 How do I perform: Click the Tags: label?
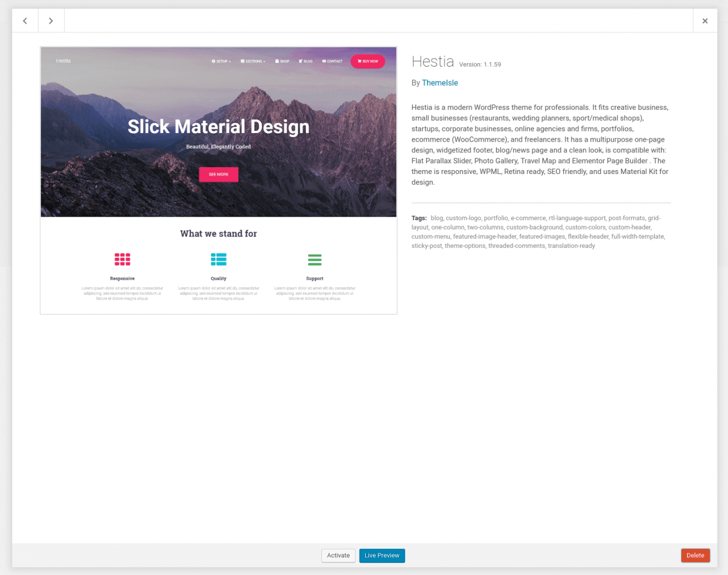(419, 218)
